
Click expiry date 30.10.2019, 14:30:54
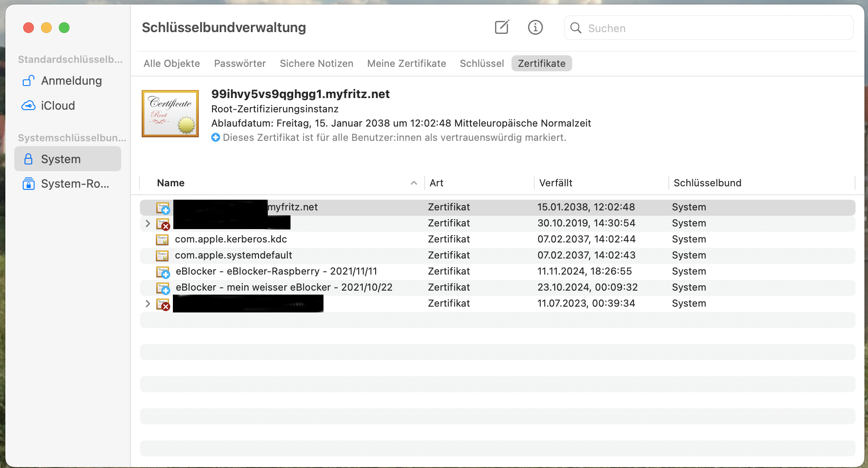(586, 223)
